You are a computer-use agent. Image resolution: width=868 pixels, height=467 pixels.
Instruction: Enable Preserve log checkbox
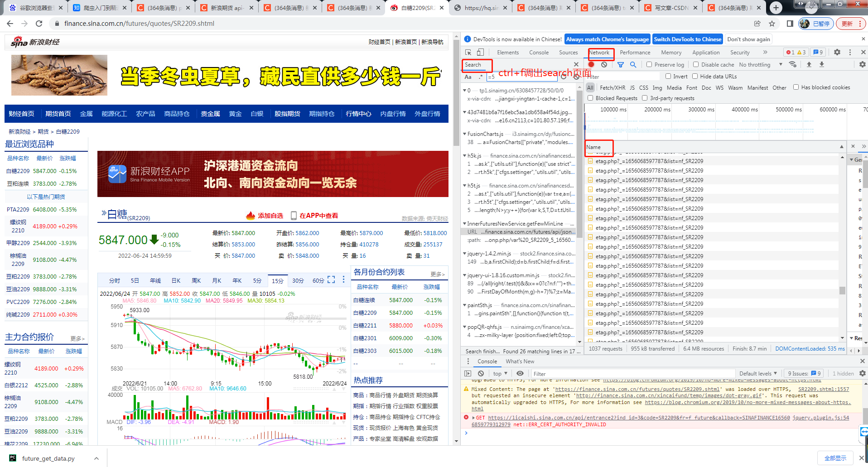click(x=649, y=65)
